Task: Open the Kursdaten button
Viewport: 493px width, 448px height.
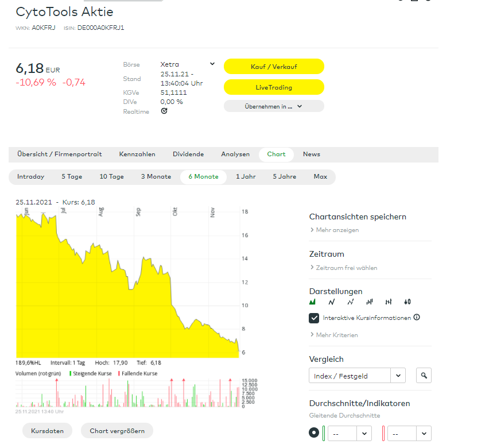Action: 47,431
